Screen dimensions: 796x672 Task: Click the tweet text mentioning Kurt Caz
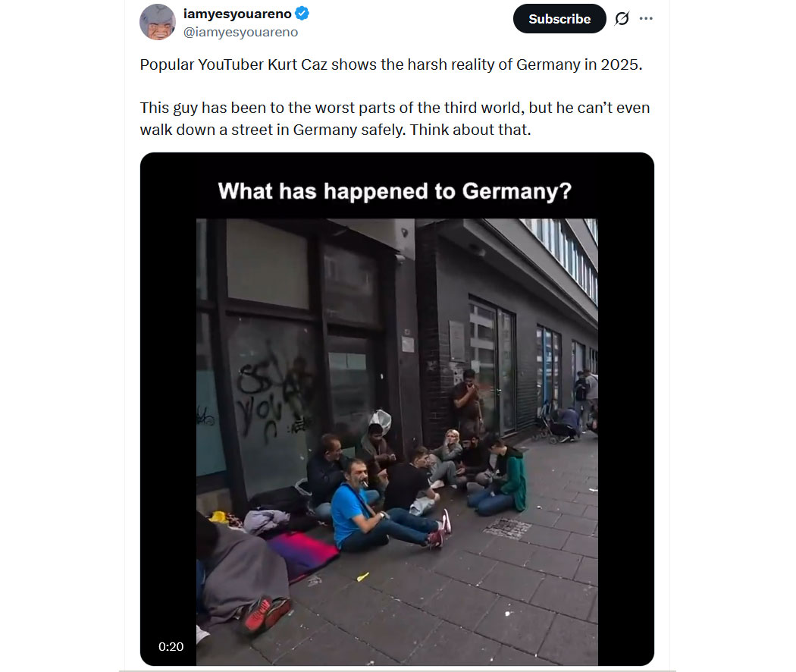click(391, 64)
